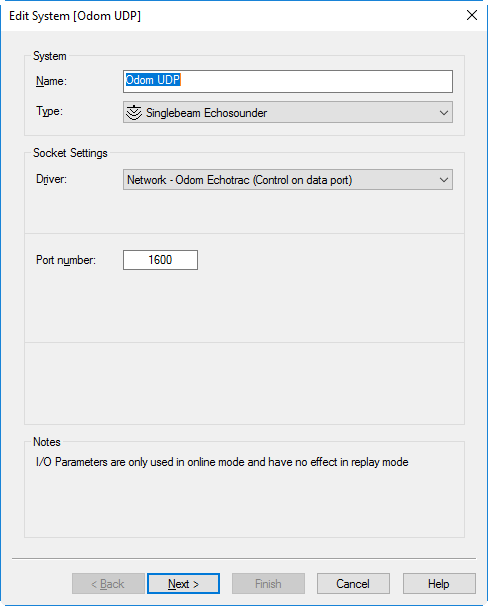Click the Singlebeam Echosounder icon

coord(134,112)
